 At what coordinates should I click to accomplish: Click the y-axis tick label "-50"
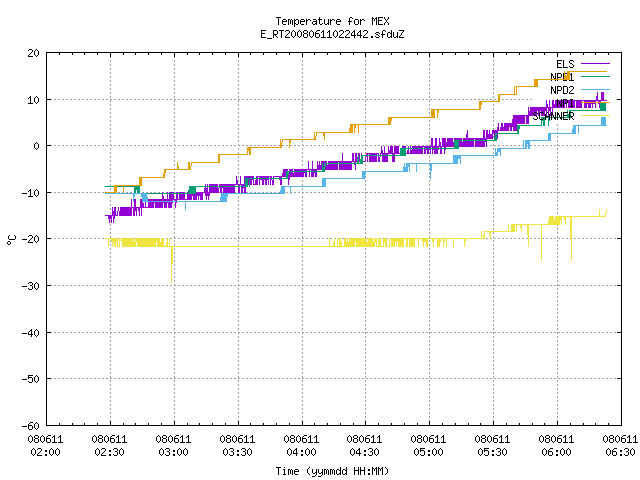click(x=31, y=379)
